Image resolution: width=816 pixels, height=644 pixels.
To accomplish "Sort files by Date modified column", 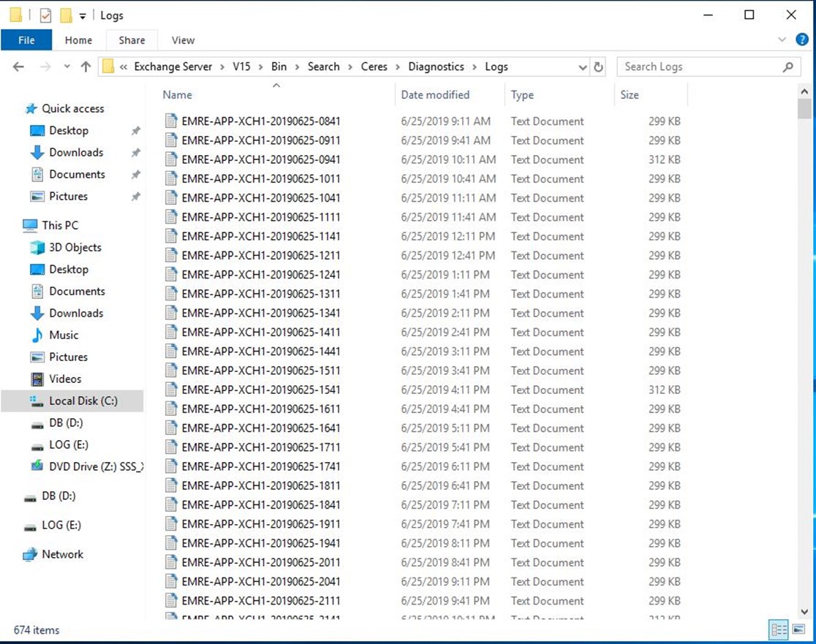I will tap(435, 95).
